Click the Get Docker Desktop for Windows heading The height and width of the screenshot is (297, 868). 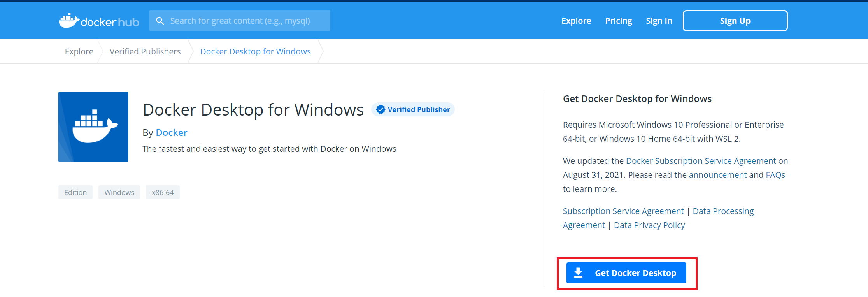pyautogui.click(x=637, y=99)
